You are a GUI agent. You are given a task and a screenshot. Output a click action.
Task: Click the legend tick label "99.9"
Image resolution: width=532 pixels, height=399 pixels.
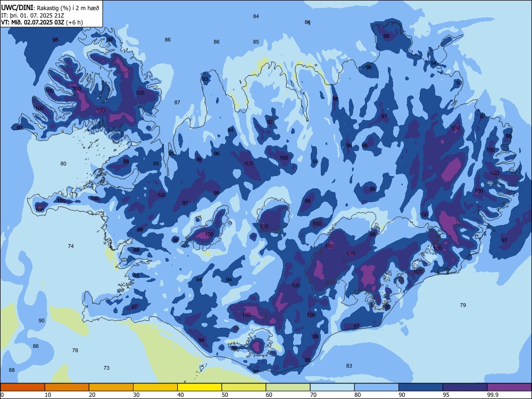pyautogui.click(x=492, y=395)
